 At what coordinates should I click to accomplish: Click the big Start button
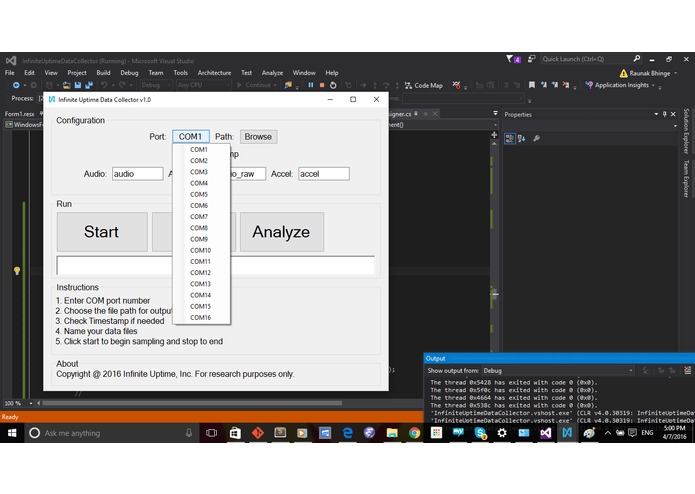point(102,232)
